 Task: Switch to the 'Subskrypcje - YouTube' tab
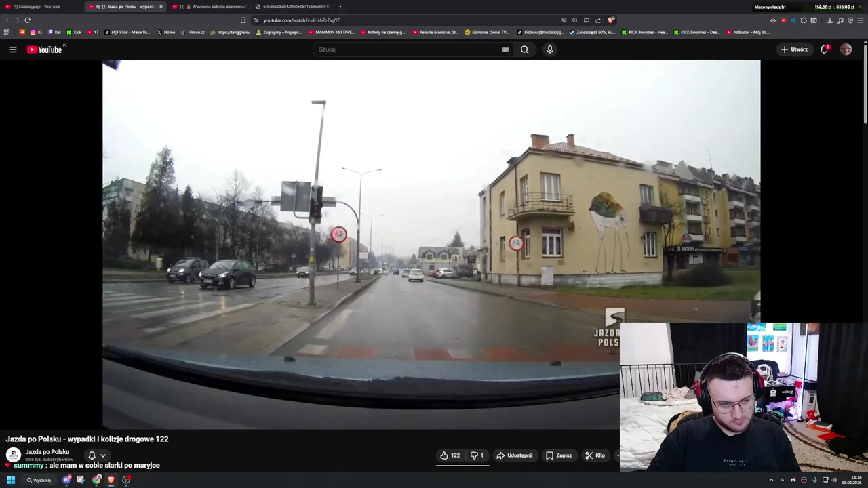[41, 7]
